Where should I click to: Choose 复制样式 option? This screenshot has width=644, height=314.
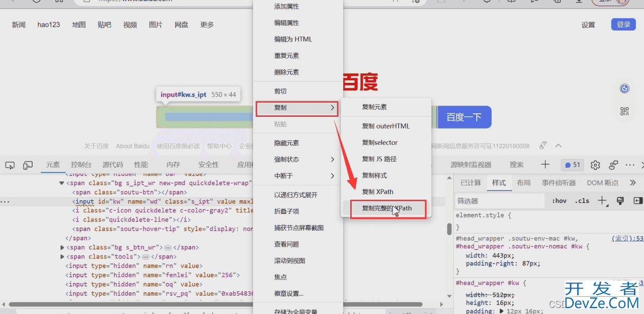(386, 175)
